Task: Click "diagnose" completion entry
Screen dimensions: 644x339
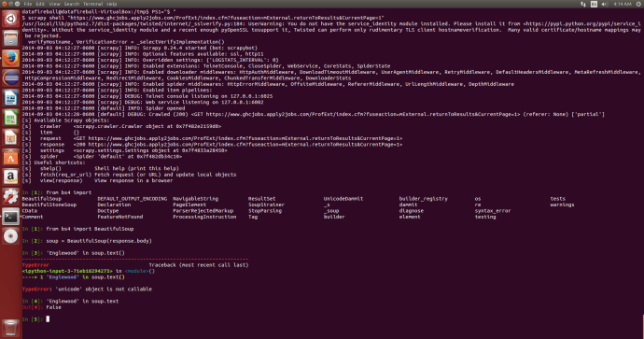Action: point(412,211)
